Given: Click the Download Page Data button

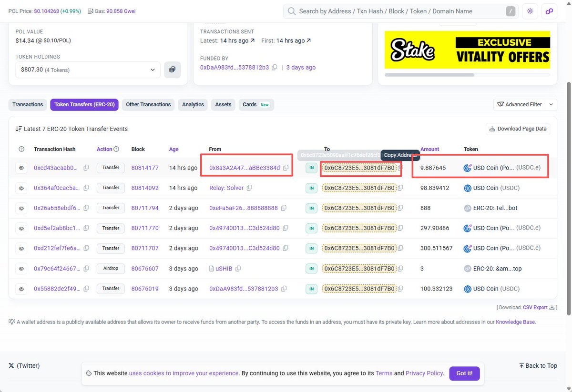Looking at the screenshot, I should [x=518, y=129].
